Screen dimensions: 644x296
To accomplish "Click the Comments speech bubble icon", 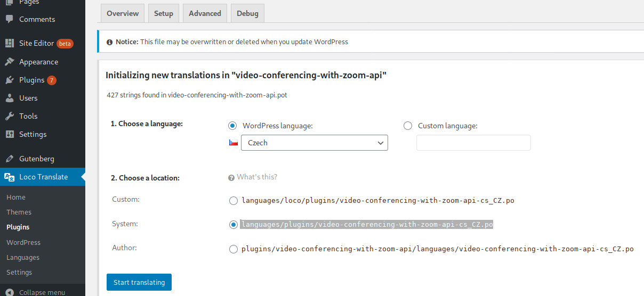I will point(10,19).
